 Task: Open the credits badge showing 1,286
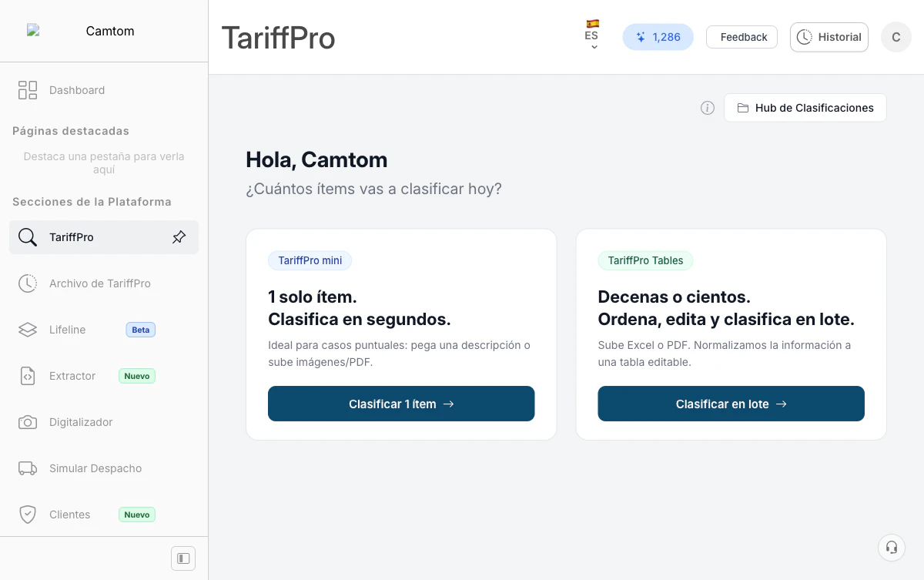[658, 36]
